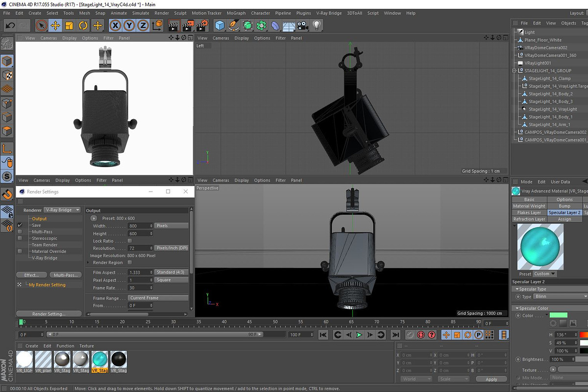Select the Scale tool icon
This screenshot has height=392, width=588.
point(69,25)
